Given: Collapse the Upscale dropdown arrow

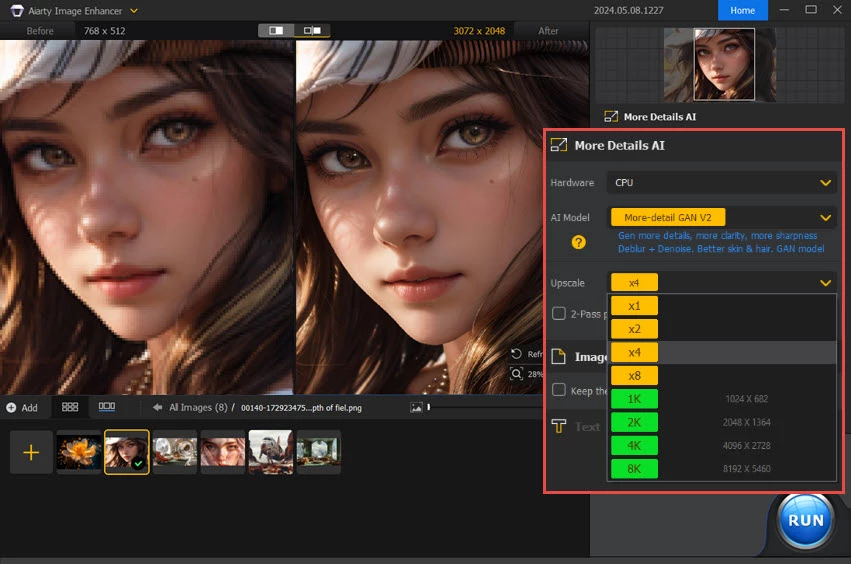Looking at the screenshot, I should pyautogui.click(x=825, y=283).
